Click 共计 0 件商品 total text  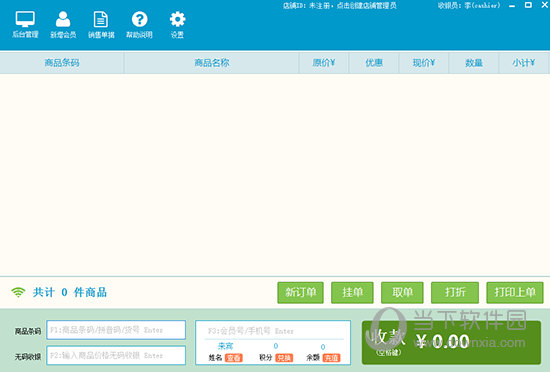coord(69,292)
